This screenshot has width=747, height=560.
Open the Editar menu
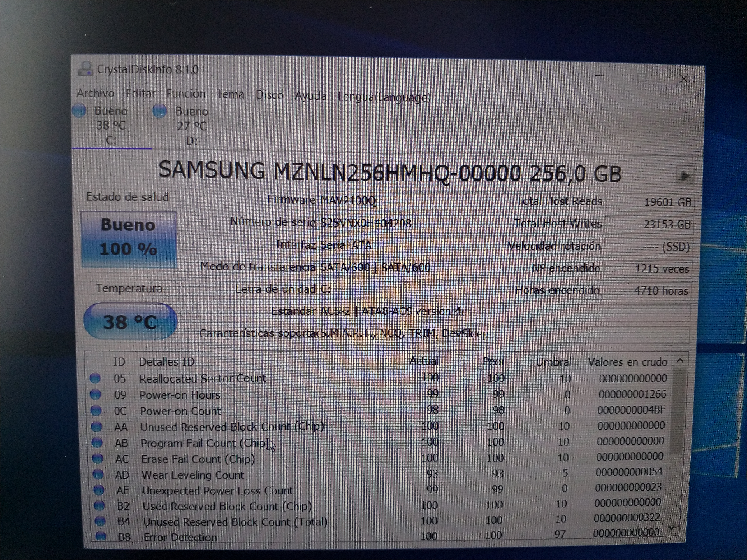(140, 93)
